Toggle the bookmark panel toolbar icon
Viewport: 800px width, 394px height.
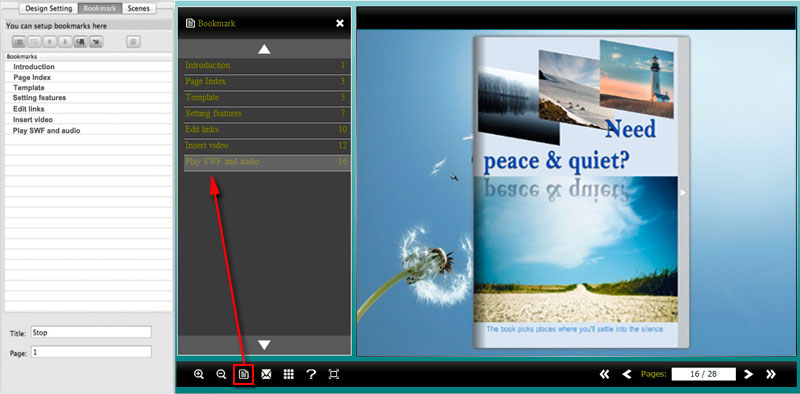point(244,375)
